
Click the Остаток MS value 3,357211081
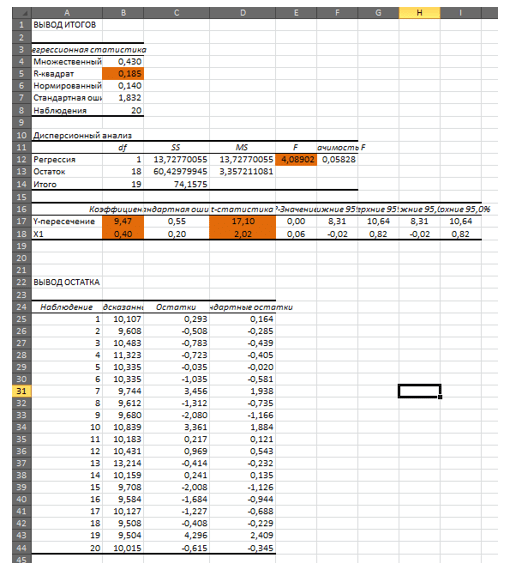242,172
